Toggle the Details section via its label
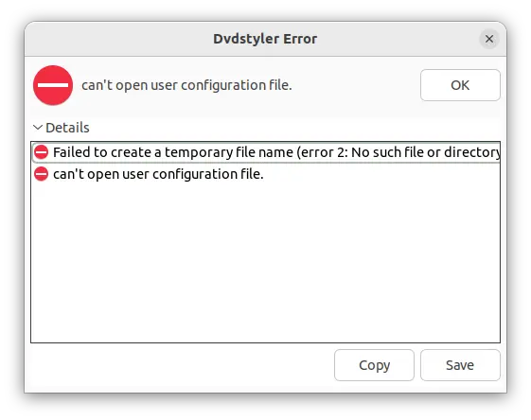The height and width of the screenshot is (420, 531). point(67,128)
